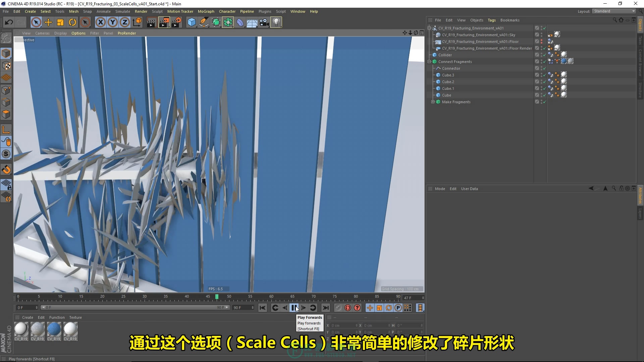Viewport: 644px width, 362px height.
Task: Go to start of animation
Action: coord(263,308)
